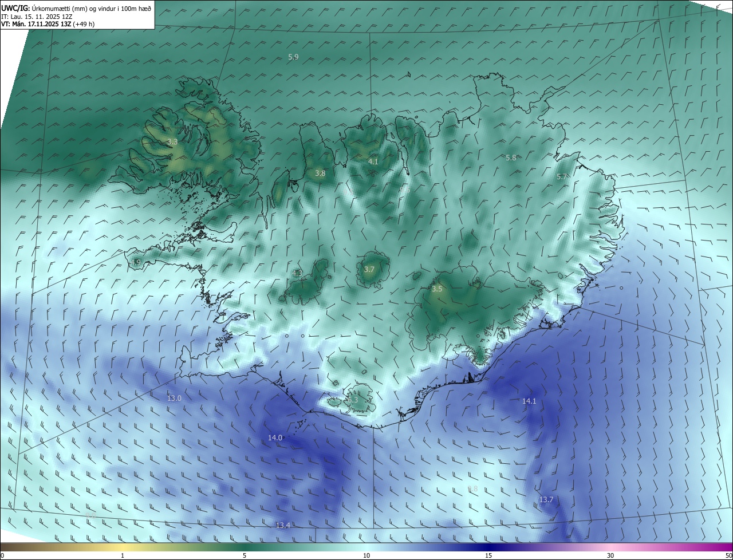733x560 pixels.
Task: Click the "(+49 h)" forecast offset text
Action: point(84,24)
